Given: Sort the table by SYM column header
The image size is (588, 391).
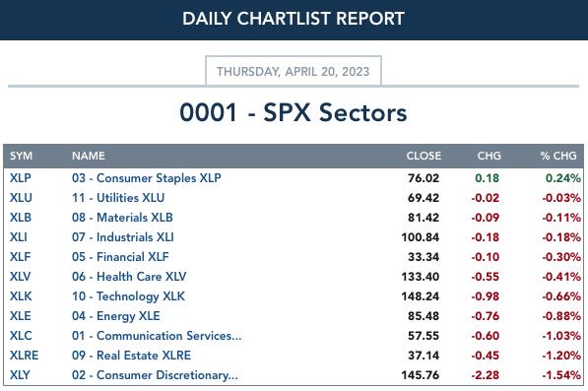Looking at the screenshot, I should [x=21, y=156].
